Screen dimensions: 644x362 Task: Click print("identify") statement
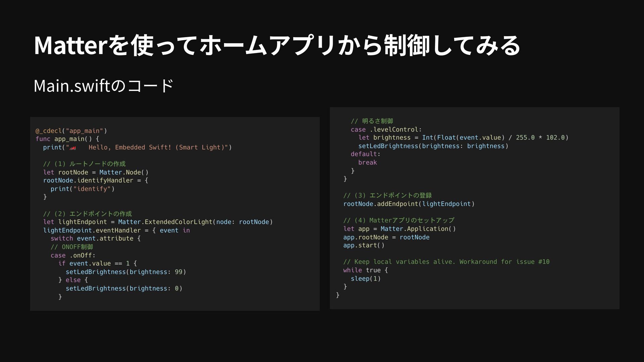(x=83, y=189)
